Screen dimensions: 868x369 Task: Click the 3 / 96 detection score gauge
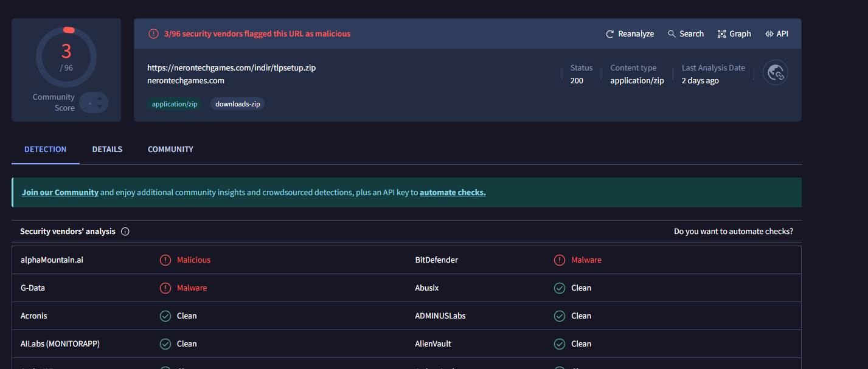click(66, 57)
